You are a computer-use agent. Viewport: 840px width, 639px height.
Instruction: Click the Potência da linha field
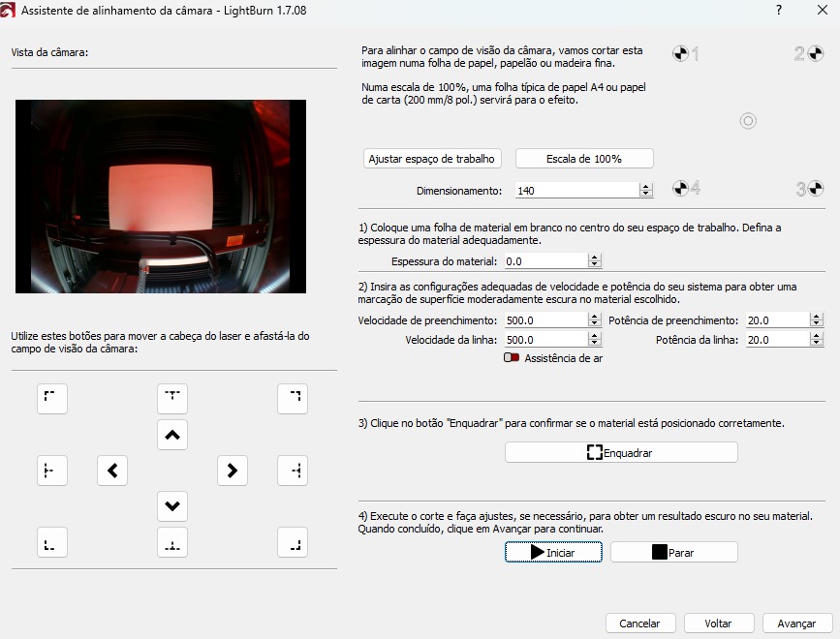[777, 339]
